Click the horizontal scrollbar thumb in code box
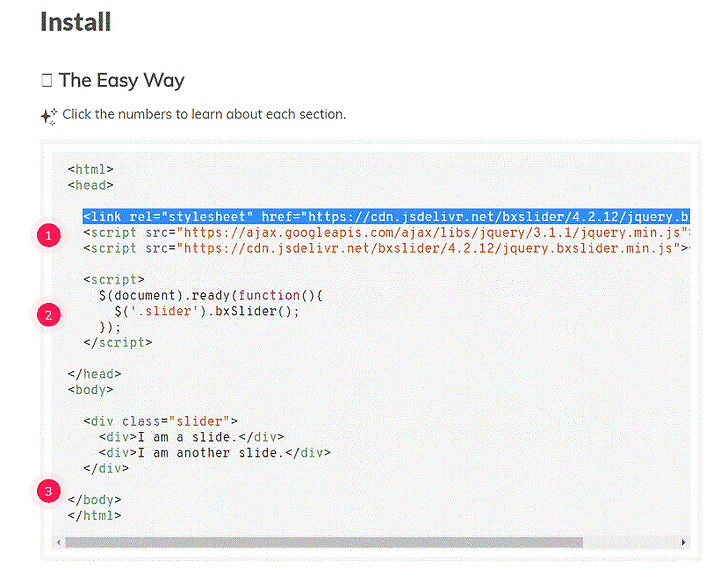Screen dimensions: 720x568 [324, 542]
